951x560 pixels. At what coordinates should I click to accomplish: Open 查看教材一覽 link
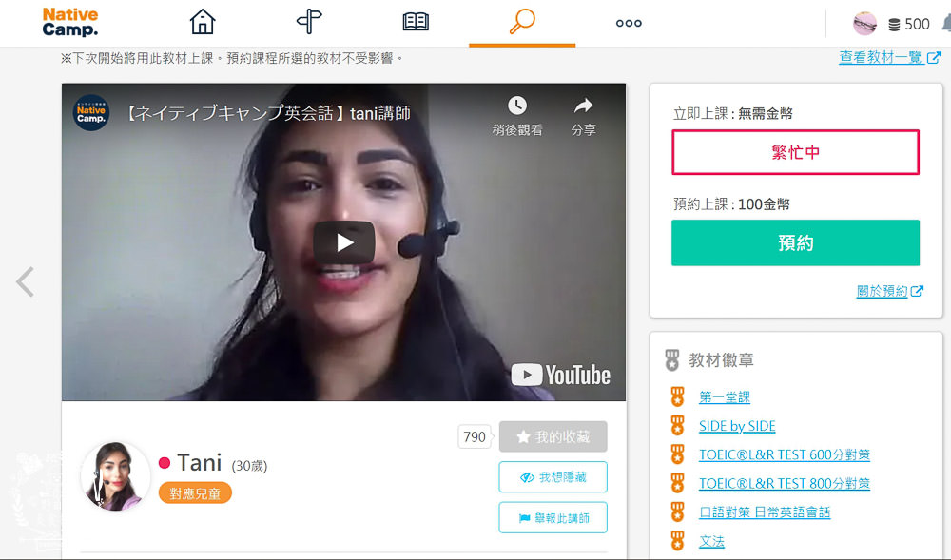pos(880,57)
